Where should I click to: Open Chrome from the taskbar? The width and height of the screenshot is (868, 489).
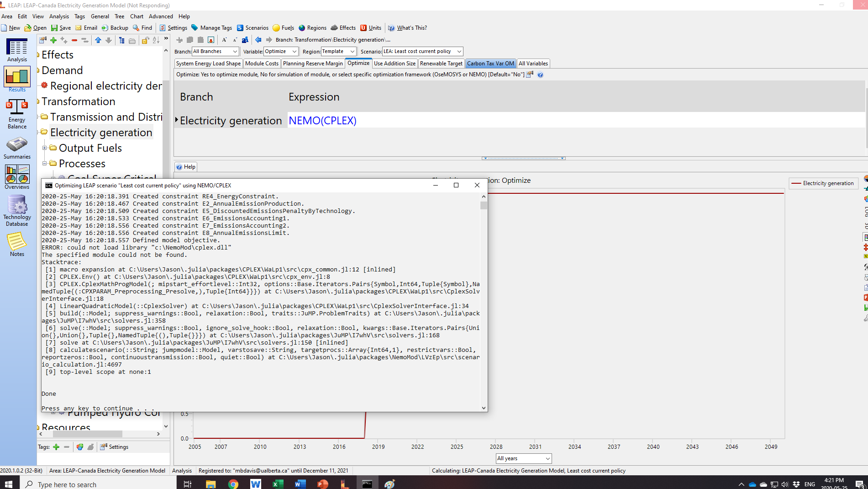click(x=233, y=484)
